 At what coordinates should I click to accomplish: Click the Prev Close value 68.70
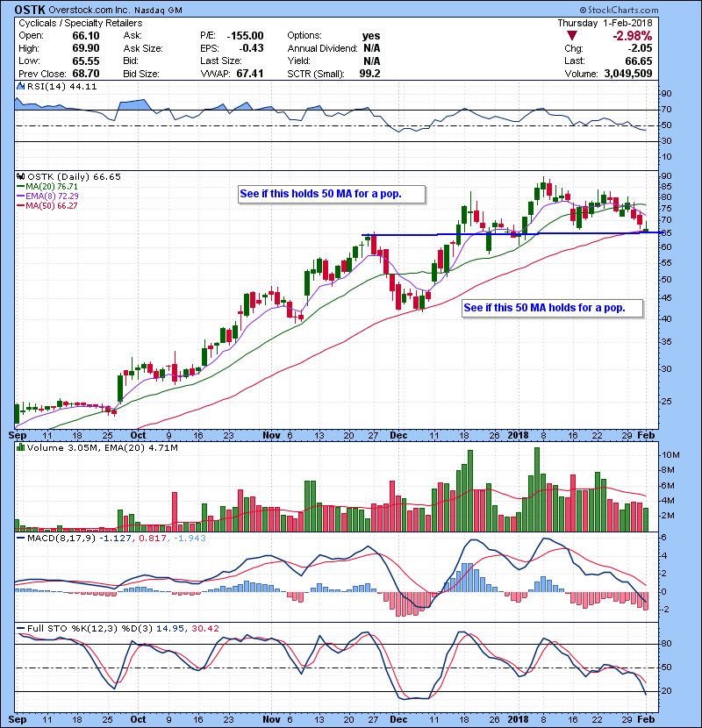pyautogui.click(x=85, y=74)
